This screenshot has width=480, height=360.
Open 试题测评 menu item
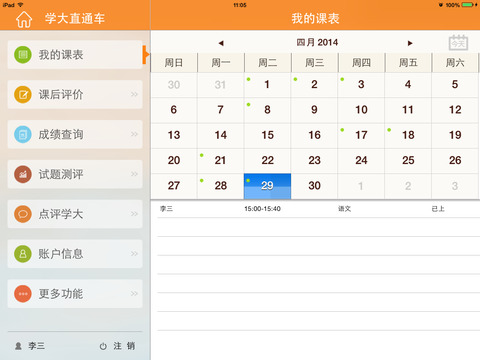pos(75,174)
